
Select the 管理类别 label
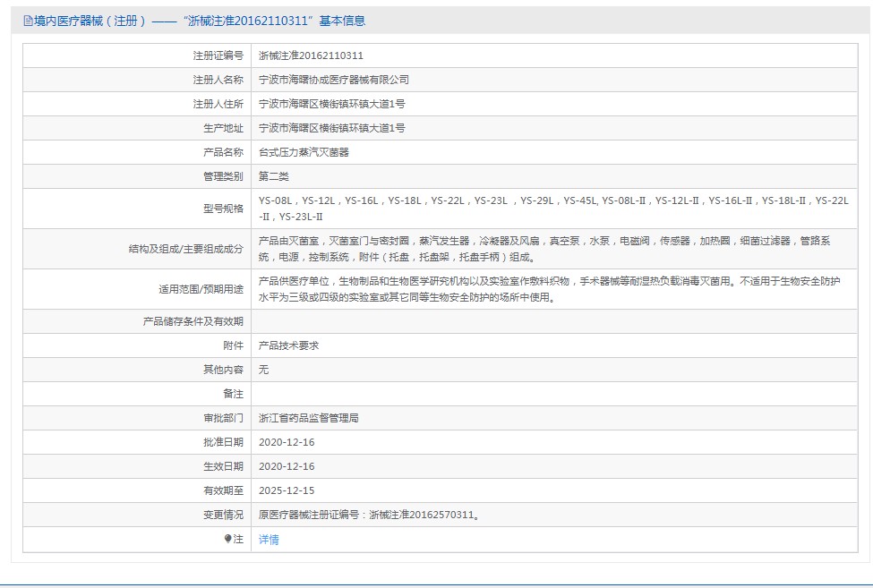[x=223, y=176]
